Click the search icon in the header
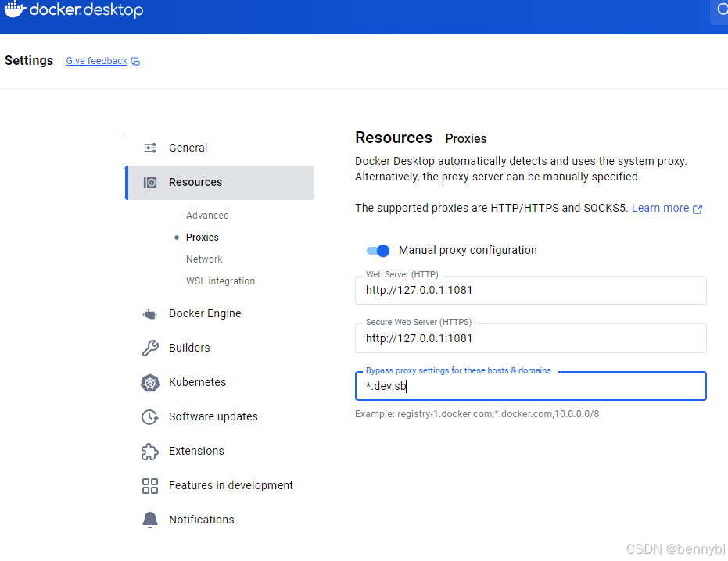The width and height of the screenshot is (728, 561). coord(722,9)
